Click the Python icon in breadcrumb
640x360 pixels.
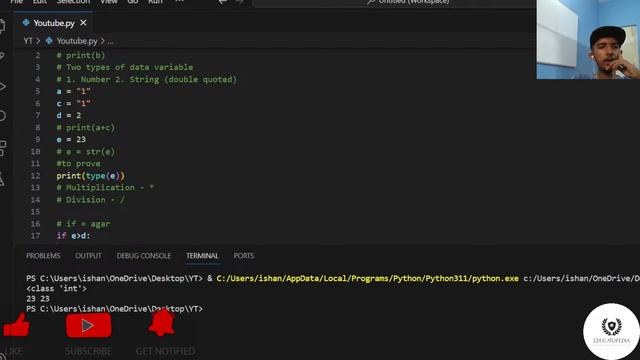[49, 41]
